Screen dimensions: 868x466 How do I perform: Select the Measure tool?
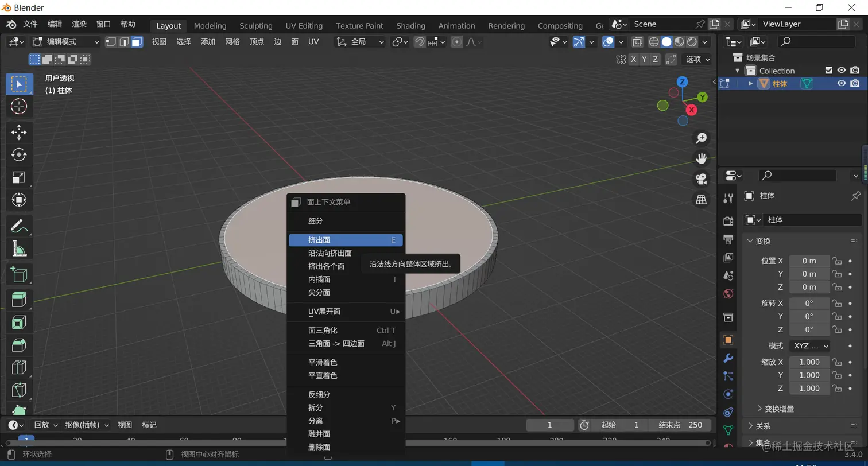coord(19,249)
